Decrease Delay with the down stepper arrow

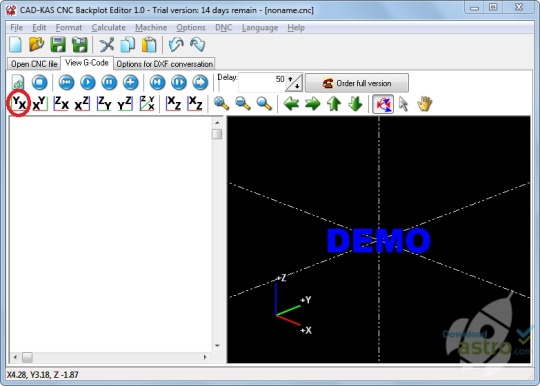pos(298,86)
